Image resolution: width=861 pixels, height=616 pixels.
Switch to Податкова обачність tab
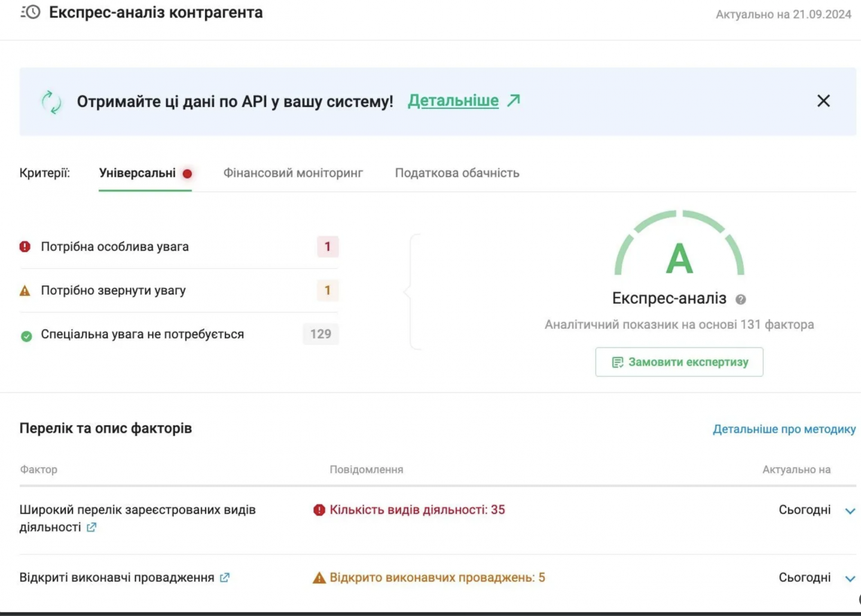[457, 173]
